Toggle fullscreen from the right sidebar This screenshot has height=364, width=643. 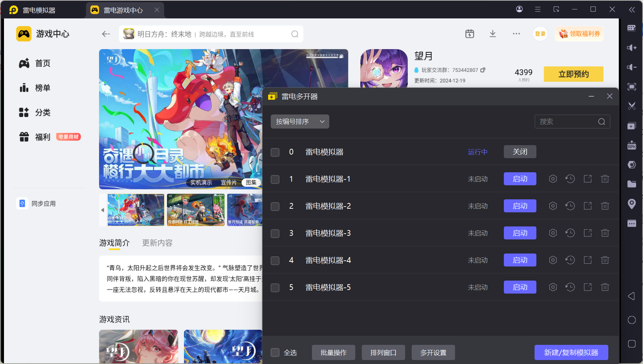click(631, 87)
